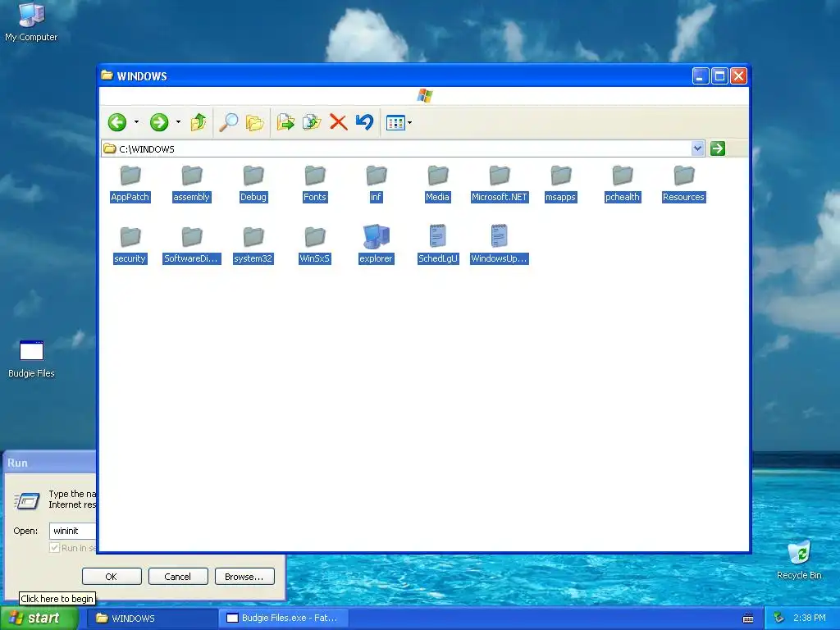Click the keyboard icon in the taskbar
This screenshot has height=630, width=840.
(x=748, y=619)
